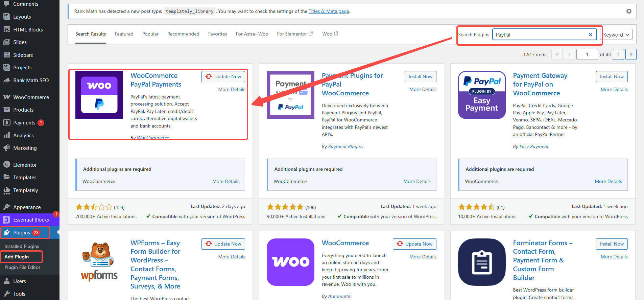Image resolution: width=644 pixels, height=300 pixels.
Task: Click the Layouts sidebar icon
Action: click(7, 17)
